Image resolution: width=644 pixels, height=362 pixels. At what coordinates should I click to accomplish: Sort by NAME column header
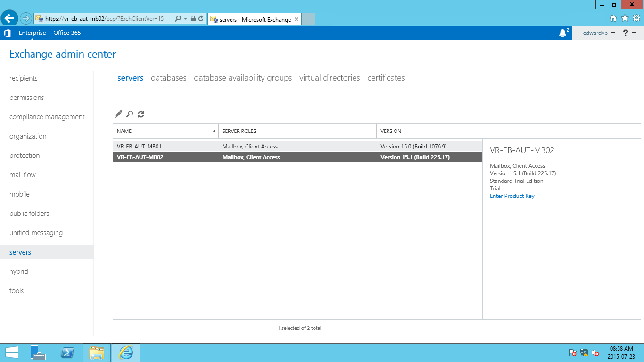tap(165, 131)
